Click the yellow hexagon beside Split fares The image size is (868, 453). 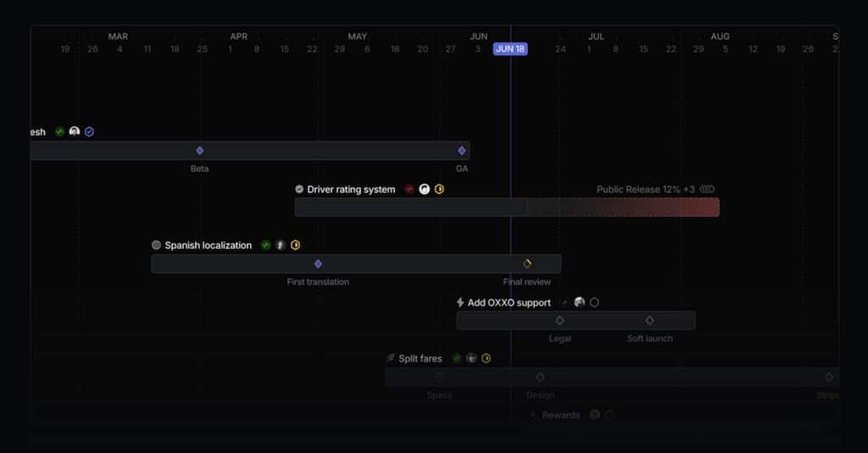click(x=486, y=358)
